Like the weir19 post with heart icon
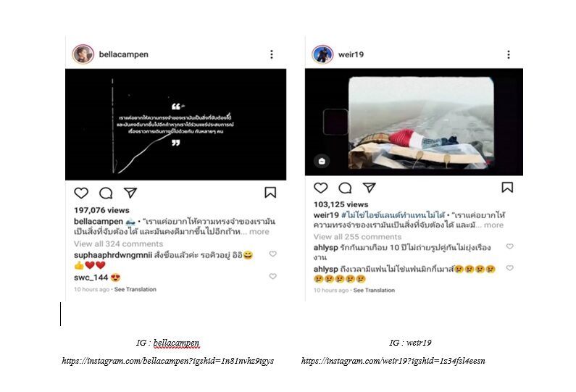Image resolution: width=576 pixels, height=392 pixels. coord(321,188)
